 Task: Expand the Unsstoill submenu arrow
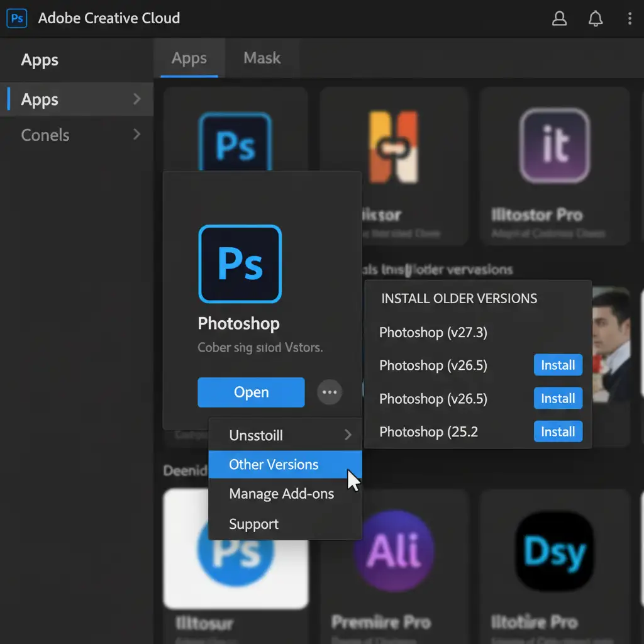pos(348,435)
